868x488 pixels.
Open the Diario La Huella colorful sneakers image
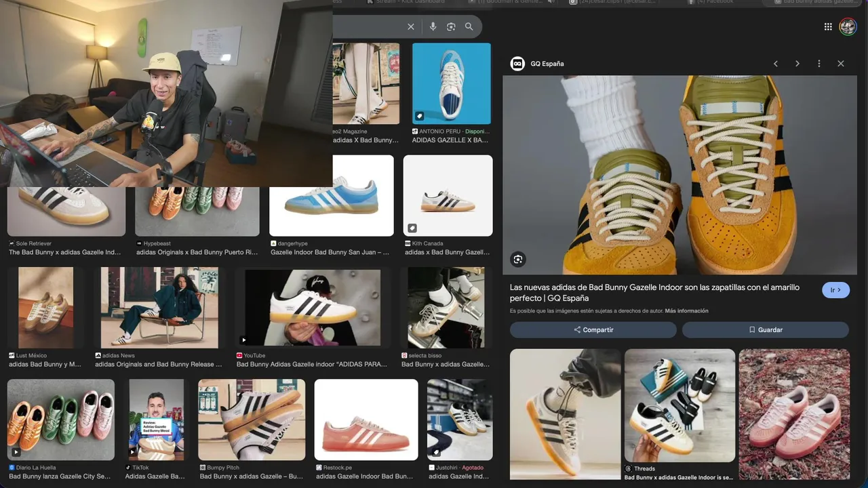(x=61, y=420)
